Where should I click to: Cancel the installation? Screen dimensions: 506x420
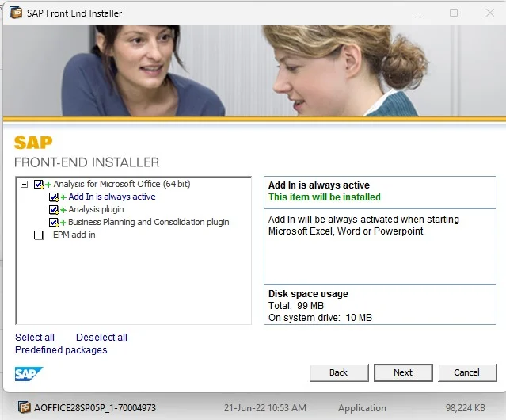click(467, 372)
